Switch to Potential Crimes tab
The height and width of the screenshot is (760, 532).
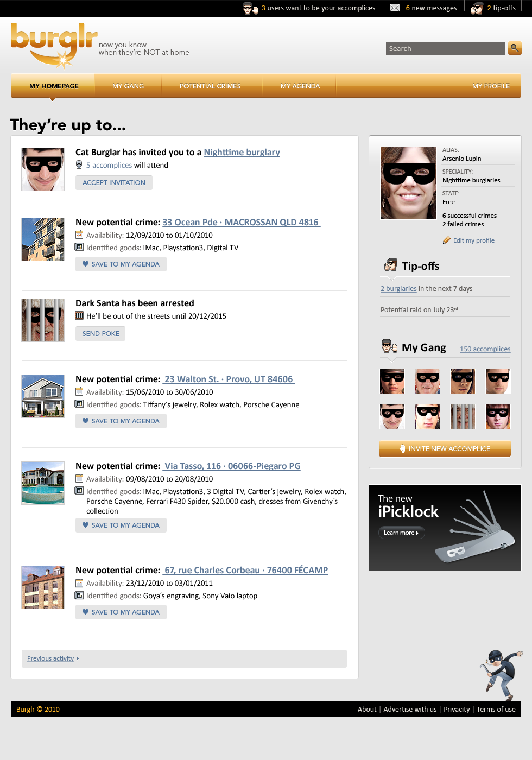pyautogui.click(x=210, y=86)
